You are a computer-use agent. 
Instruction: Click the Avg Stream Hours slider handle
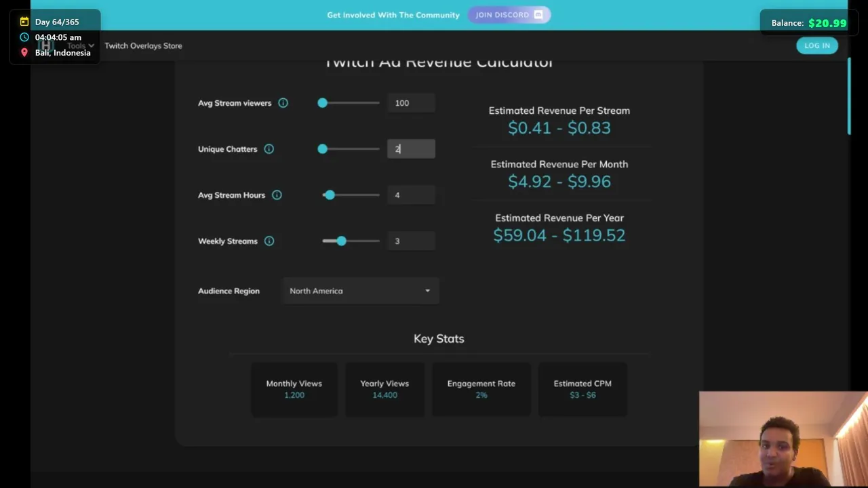[x=330, y=195]
